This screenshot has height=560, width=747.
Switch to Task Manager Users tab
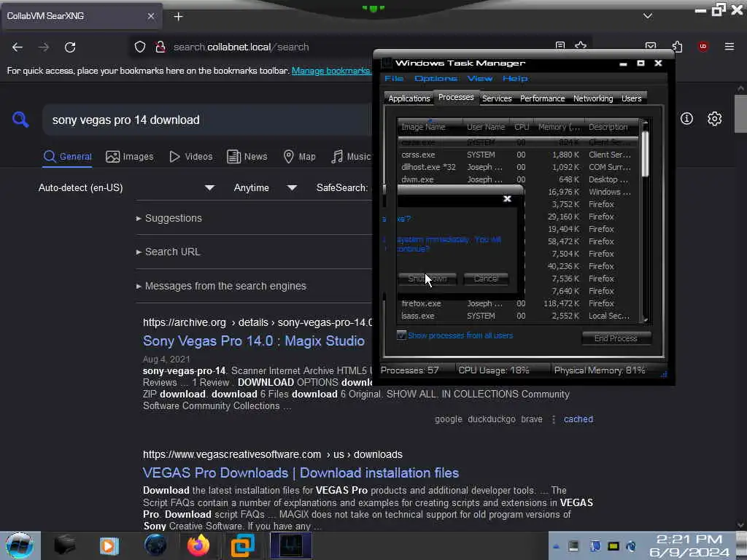click(631, 98)
